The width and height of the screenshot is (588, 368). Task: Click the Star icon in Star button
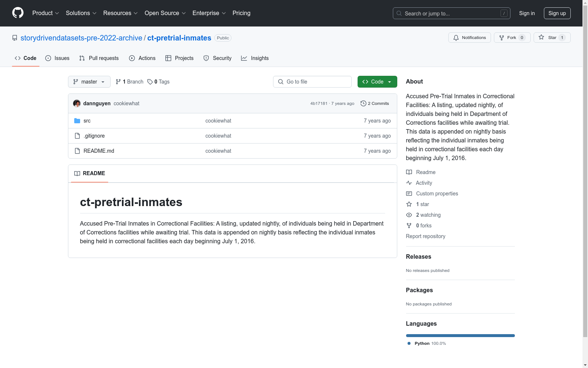tap(541, 37)
